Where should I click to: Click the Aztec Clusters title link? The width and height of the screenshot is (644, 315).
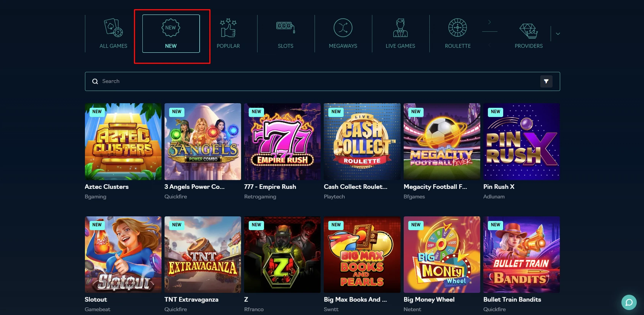click(x=107, y=187)
